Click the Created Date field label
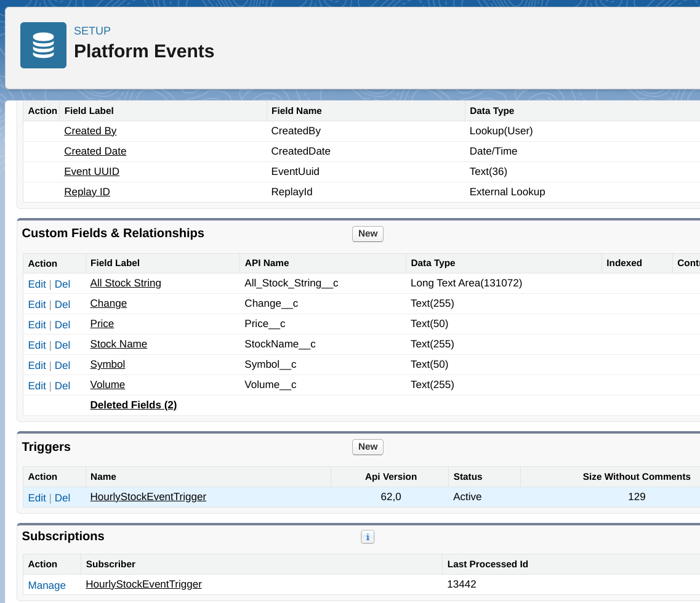This screenshot has height=603, width=700. (x=95, y=152)
